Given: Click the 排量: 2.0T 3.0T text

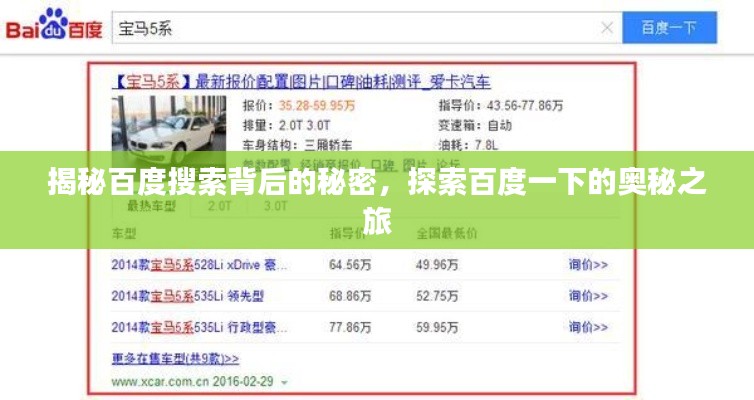Looking at the screenshot, I should [287, 125].
